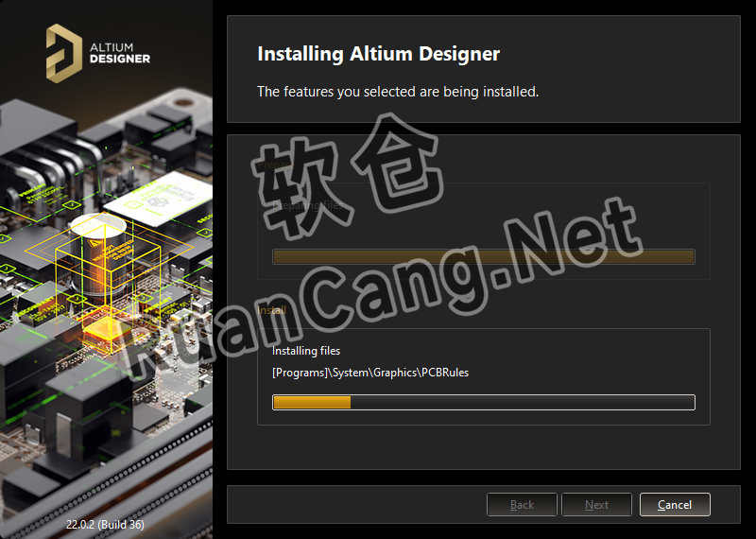The width and height of the screenshot is (756, 539).
Task: Click the features being installed message
Action: [x=398, y=91]
